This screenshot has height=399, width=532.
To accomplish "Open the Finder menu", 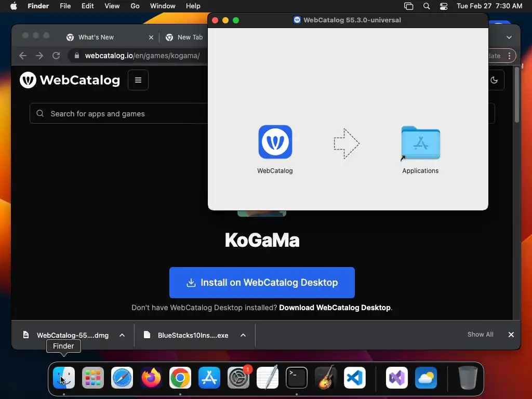I will (38, 6).
